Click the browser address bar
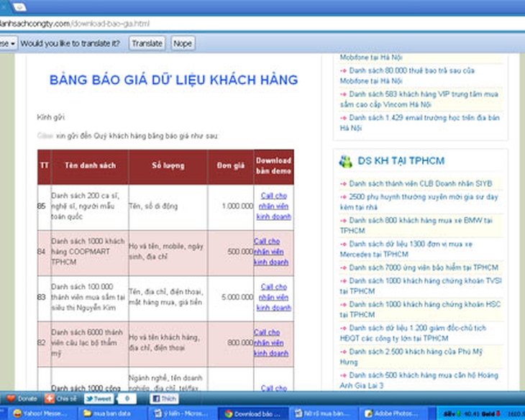 tap(262, 24)
